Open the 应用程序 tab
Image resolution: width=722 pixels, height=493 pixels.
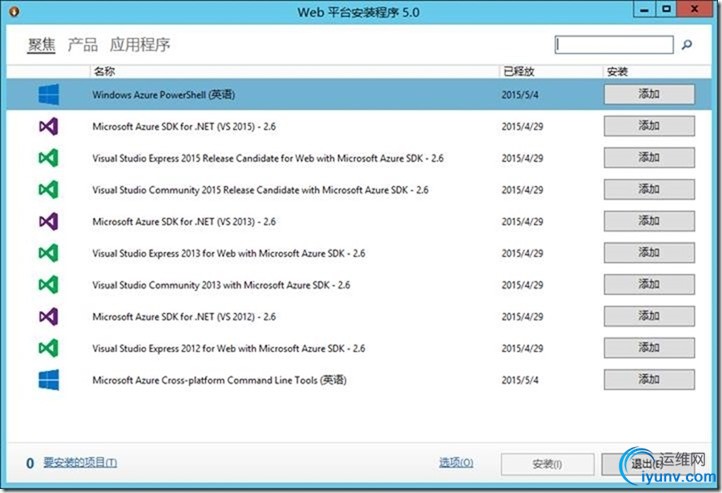point(140,45)
